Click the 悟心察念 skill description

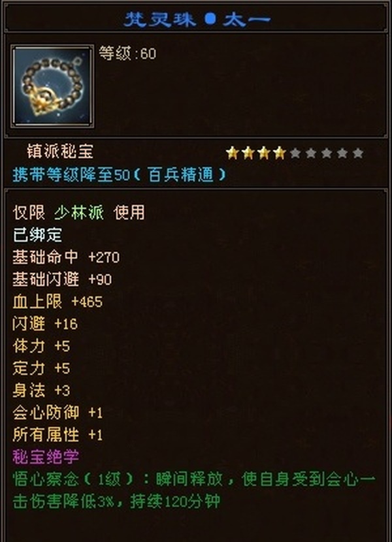coord(194,491)
